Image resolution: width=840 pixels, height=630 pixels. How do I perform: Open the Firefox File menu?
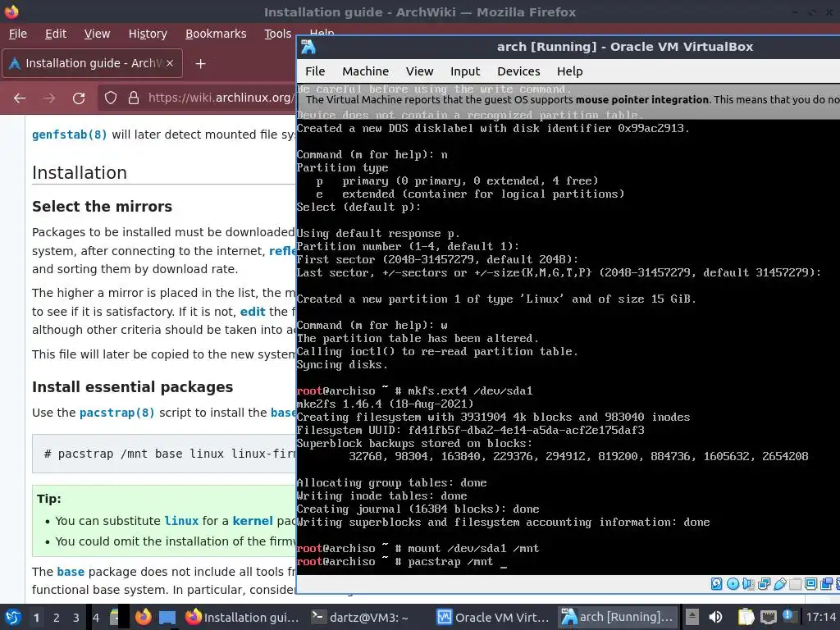(18, 34)
